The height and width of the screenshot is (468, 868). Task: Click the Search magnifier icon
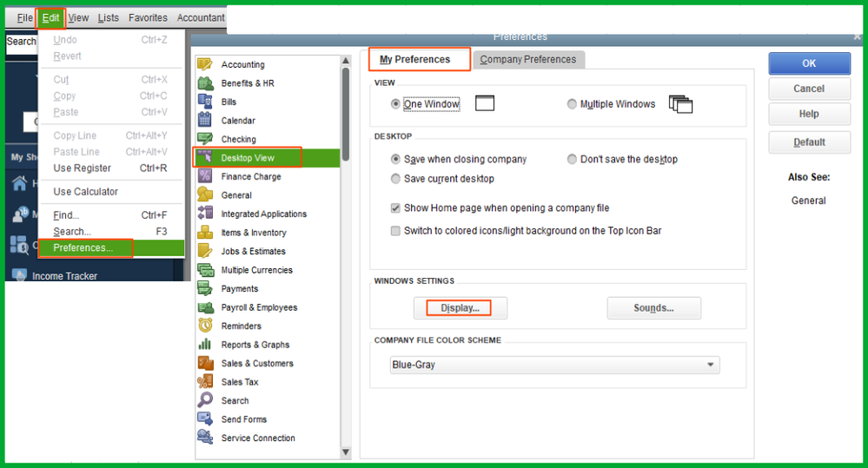click(205, 400)
